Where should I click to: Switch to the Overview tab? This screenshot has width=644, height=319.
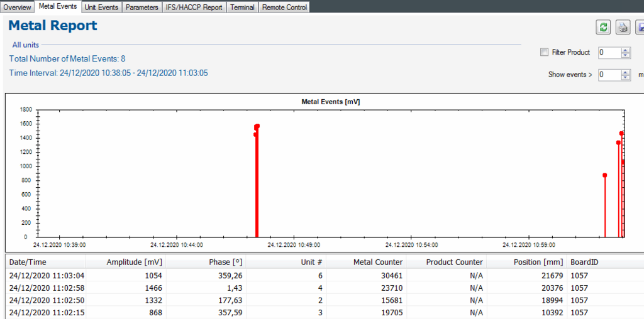coord(17,8)
